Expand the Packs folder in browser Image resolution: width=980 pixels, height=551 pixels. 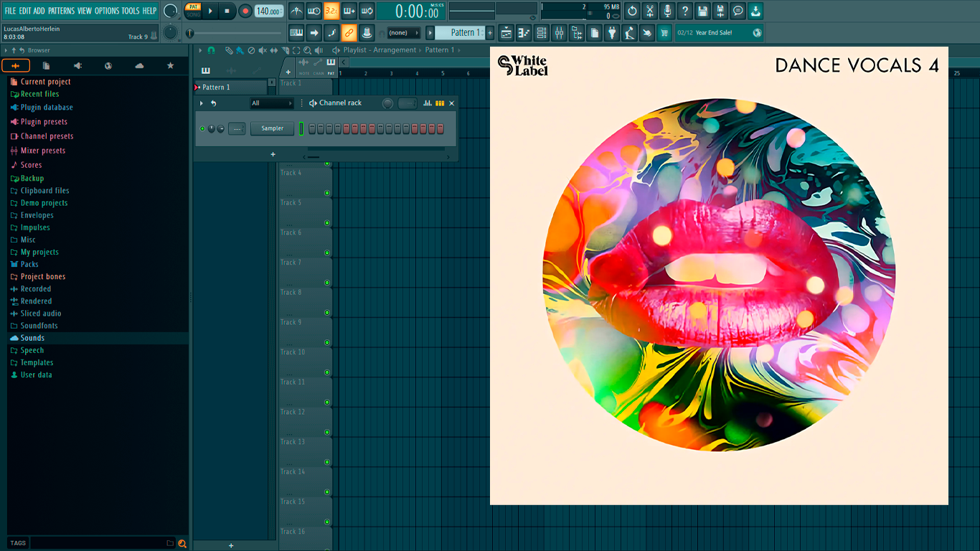click(30, 264)
